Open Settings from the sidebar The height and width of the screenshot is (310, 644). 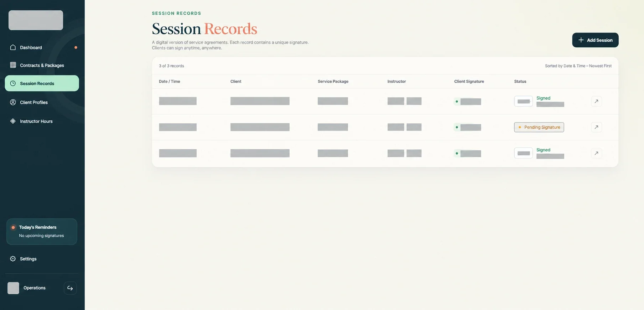tap(42, 259)
